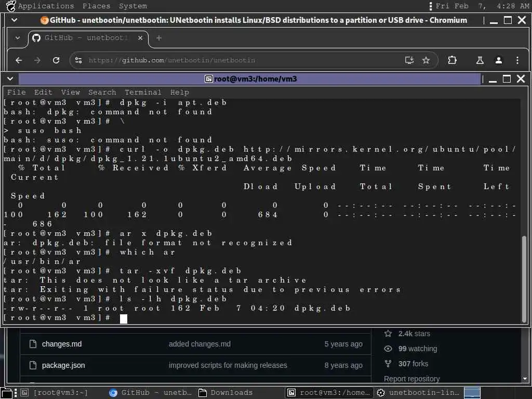The height and width of the screenshot is (399, 532).
Task: Click the terminal title bar root@vm3:/home/vm3
Action: 250,79
